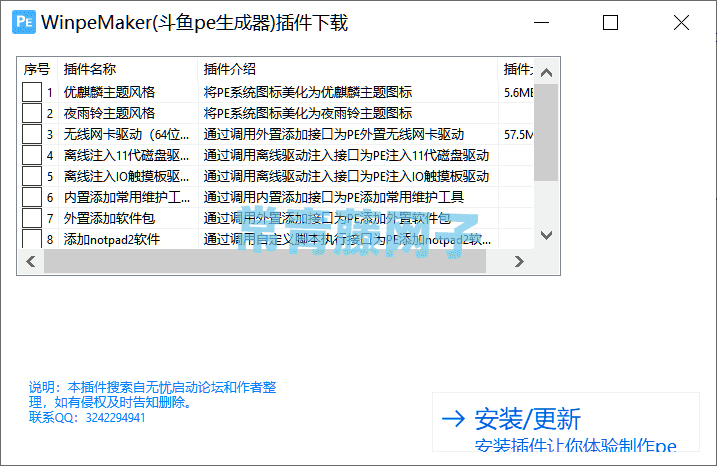
Task: Click the vertical scrollbar down arrow
Action: pos(546,235)
